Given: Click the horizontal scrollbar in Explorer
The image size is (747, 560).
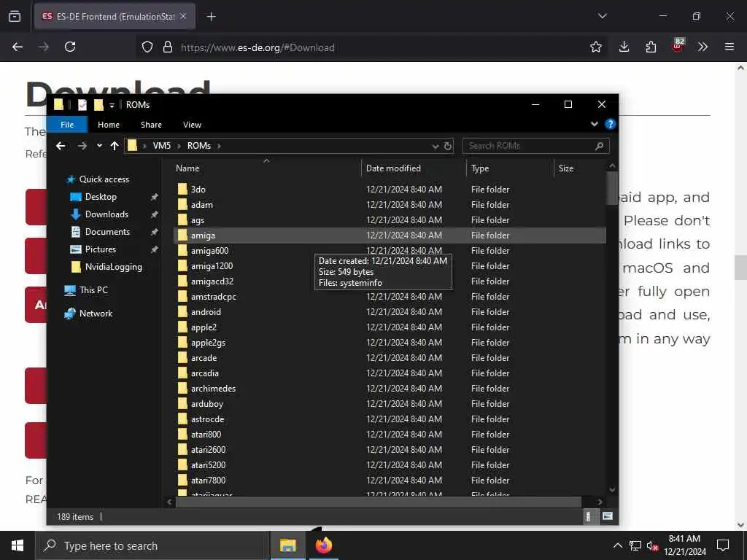Looking at the screenshot, I should coord(379,502).
